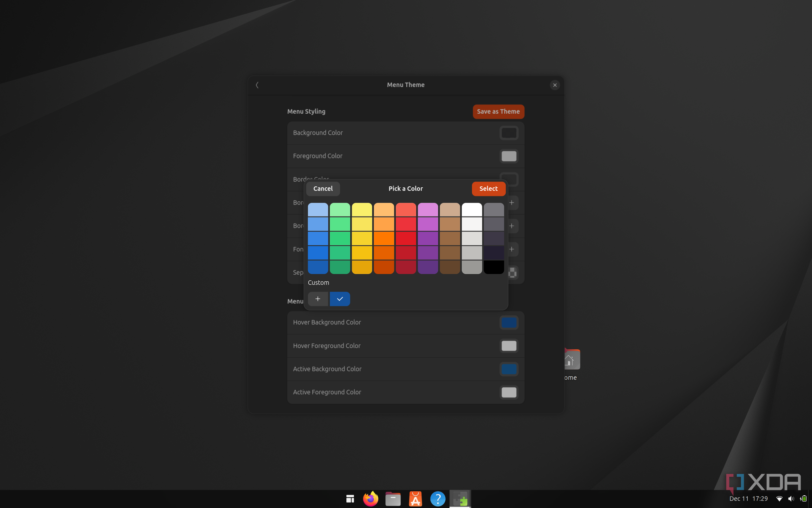Switch to Extensions app in taskbar
This screenshot has height=508, width=812.
[x=460, y=499]
